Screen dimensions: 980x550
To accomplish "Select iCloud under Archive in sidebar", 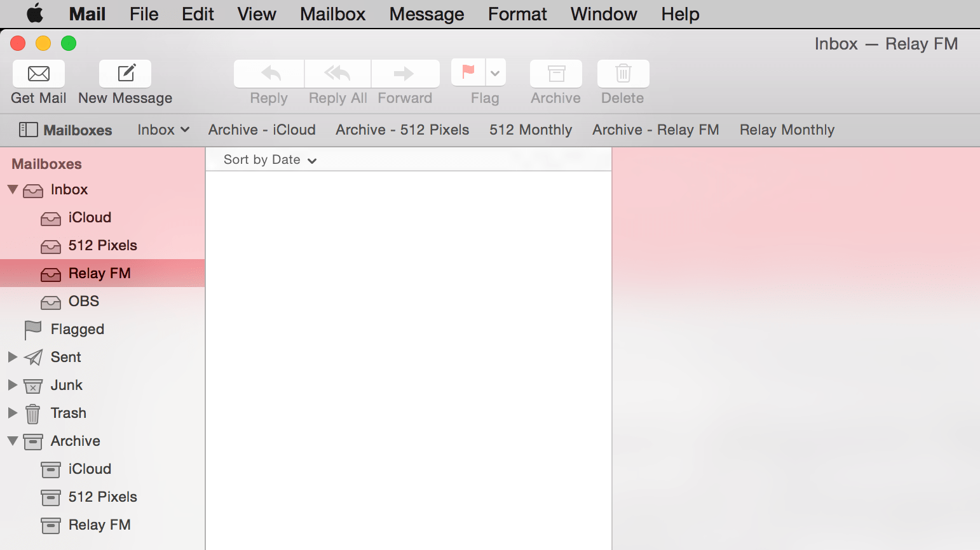I will (x=102, y=469).
